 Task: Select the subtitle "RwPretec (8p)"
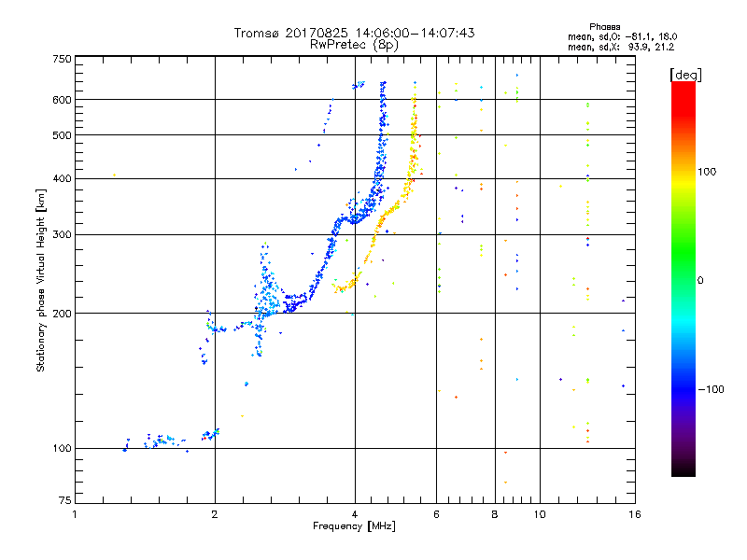[354, 45]
